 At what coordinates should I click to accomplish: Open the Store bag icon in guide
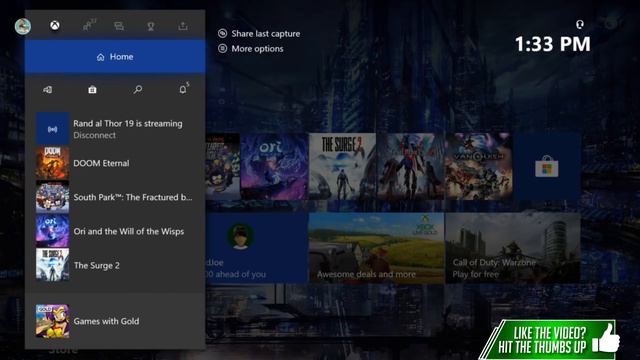click(x=92, y=89)
